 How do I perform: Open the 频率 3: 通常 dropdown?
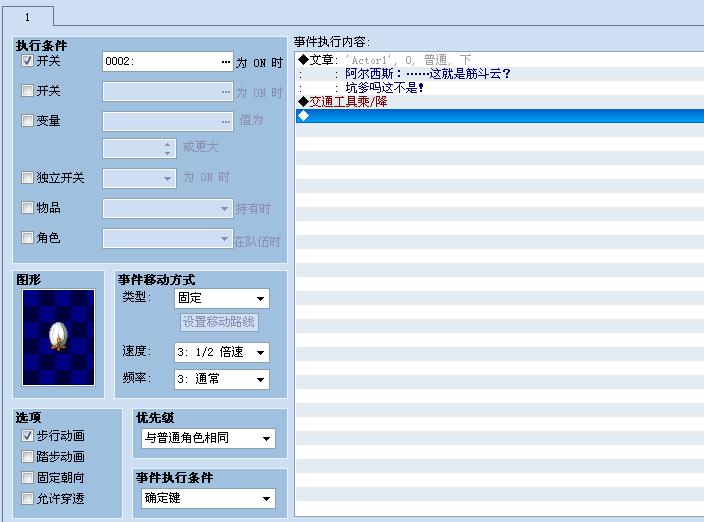click(222, 379)
